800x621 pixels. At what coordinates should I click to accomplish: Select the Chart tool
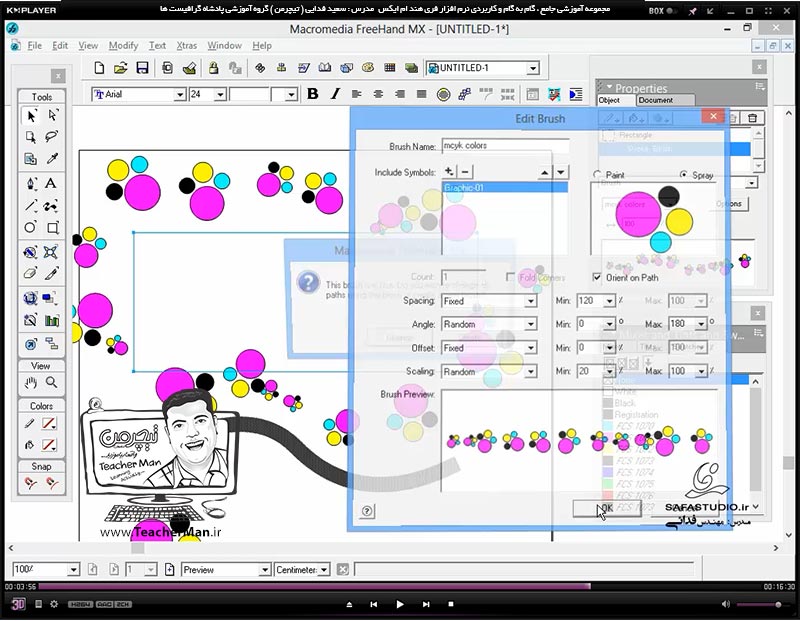click(x=52, y=320)
